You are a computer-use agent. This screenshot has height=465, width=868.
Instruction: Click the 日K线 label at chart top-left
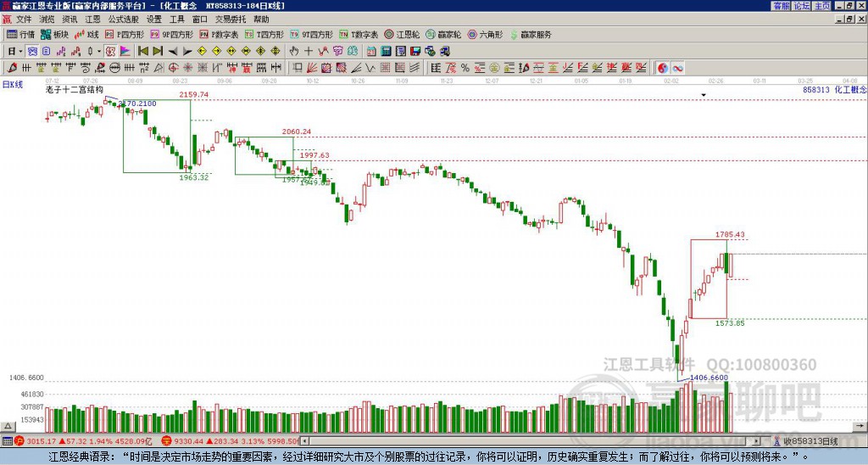pos(13,85)
